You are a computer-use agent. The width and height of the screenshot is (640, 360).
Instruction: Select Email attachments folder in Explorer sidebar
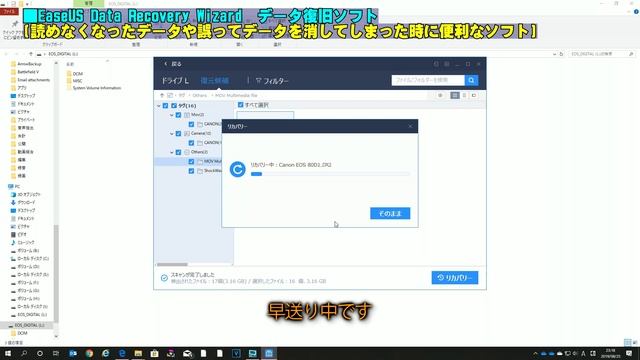coord(30,80)
